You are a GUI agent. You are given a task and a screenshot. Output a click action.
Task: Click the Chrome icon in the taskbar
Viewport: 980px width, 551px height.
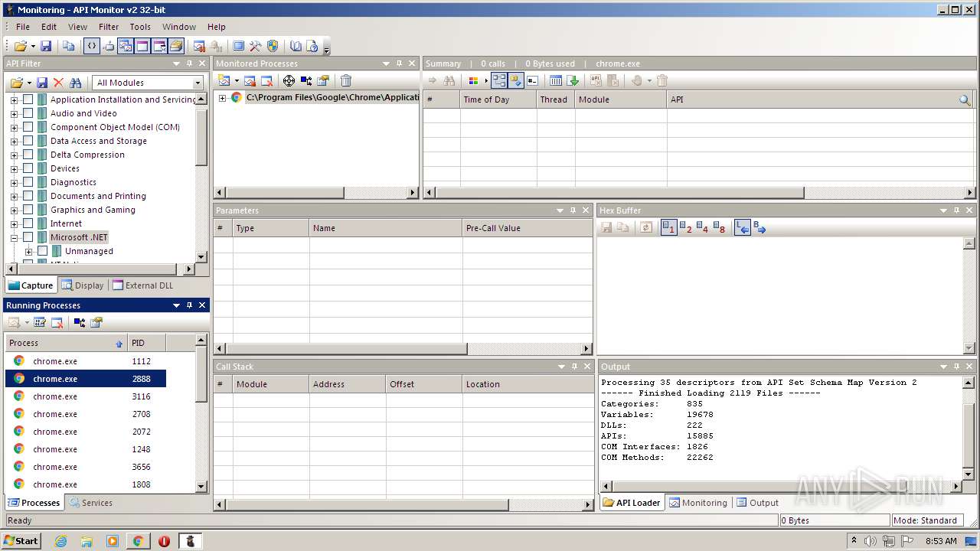(138, 541)
